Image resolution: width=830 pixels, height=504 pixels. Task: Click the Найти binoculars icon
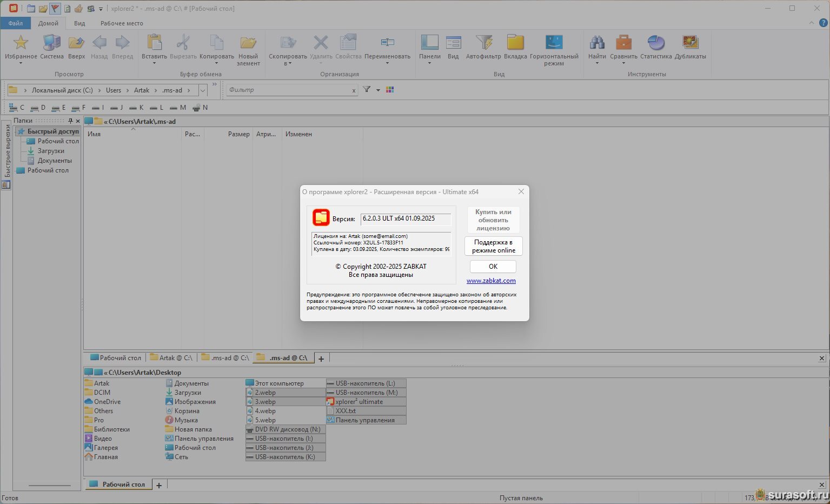coord(597,43)
